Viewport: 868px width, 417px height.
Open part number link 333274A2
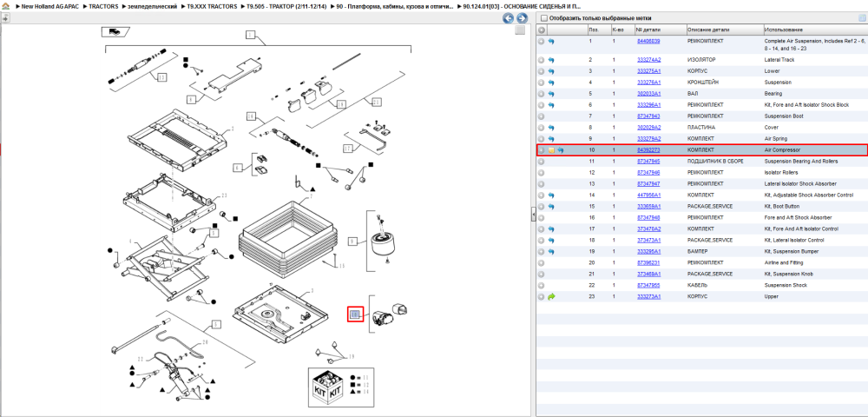[x=648, y=60]
